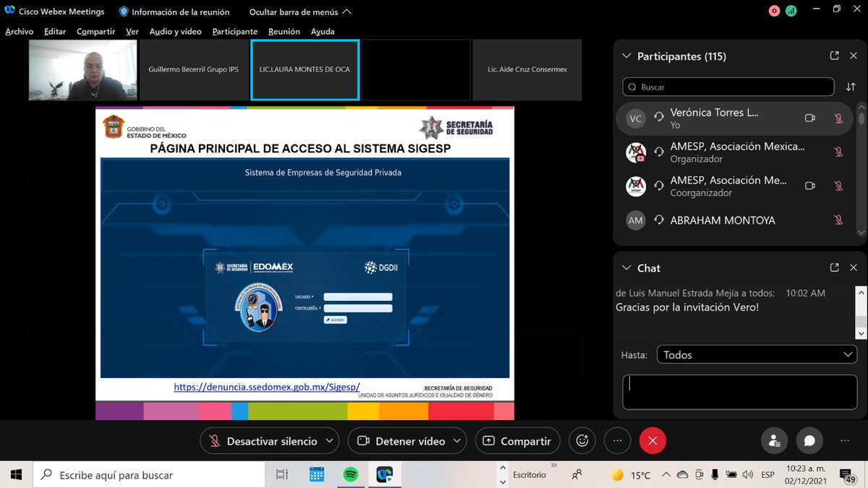Click the VC avatar of Verónica Torres
The height and width of the screenshot is (488, 868).
635,119
